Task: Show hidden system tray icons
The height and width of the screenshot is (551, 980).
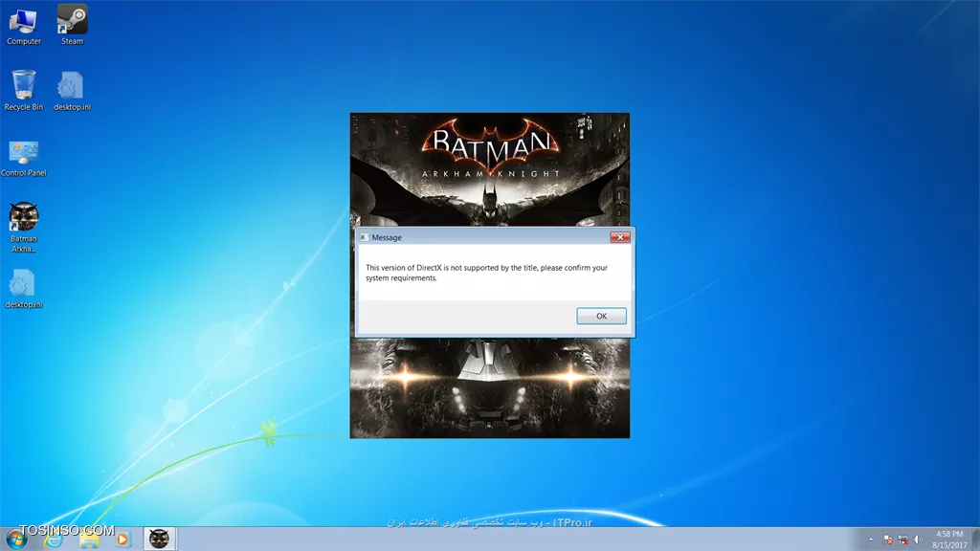Action: [871, 540]
